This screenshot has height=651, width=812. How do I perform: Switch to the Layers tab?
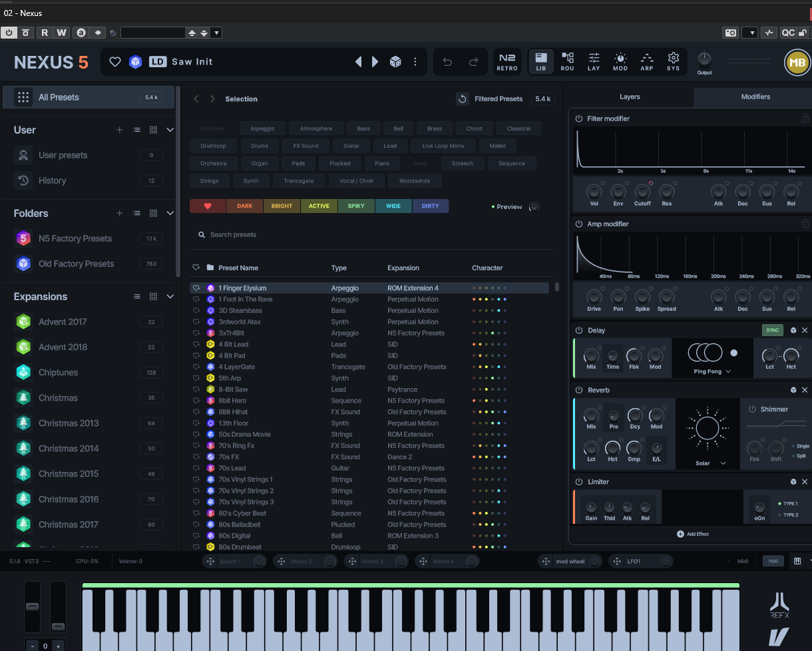[x=630, y=97]
